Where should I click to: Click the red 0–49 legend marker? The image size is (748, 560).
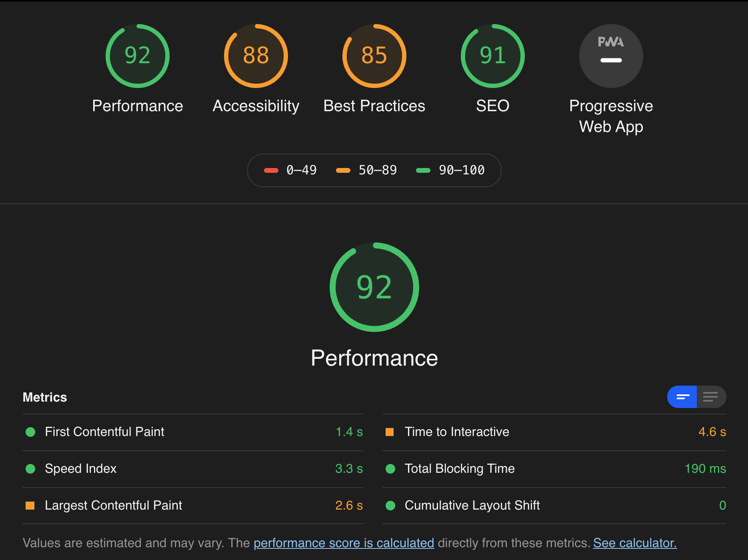click(x=271, y=170)
